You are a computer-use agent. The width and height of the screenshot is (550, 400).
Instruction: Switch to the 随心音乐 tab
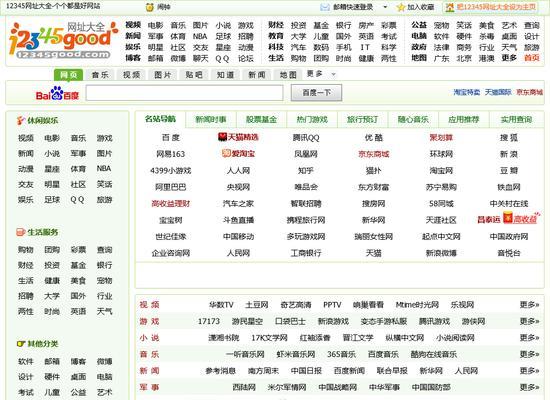click(413, 120)
